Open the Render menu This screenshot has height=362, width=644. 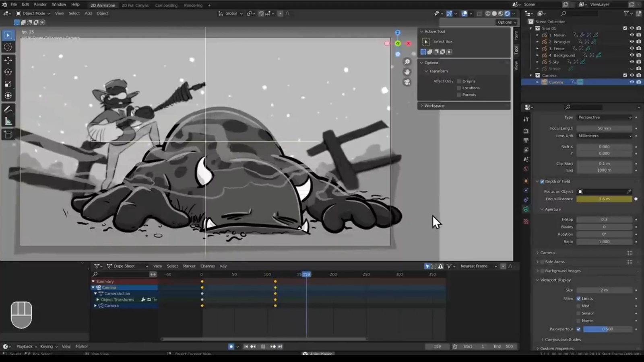point(40,4)
